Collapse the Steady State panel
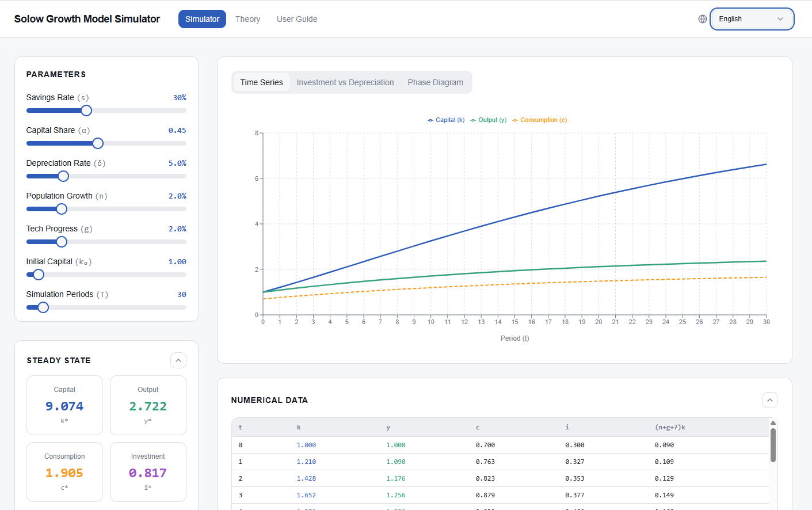 click(178, 360)
